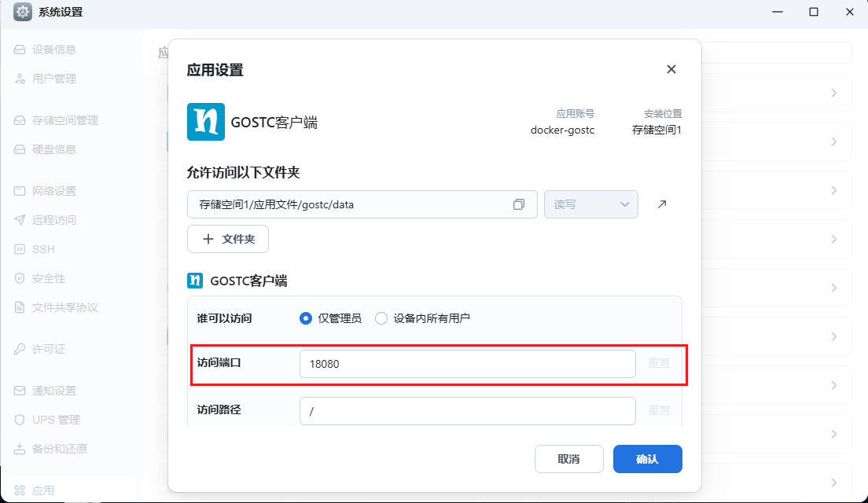Expand the first app row chevron
This screenshot has width=868, height=503.
(x=834, y=93)
